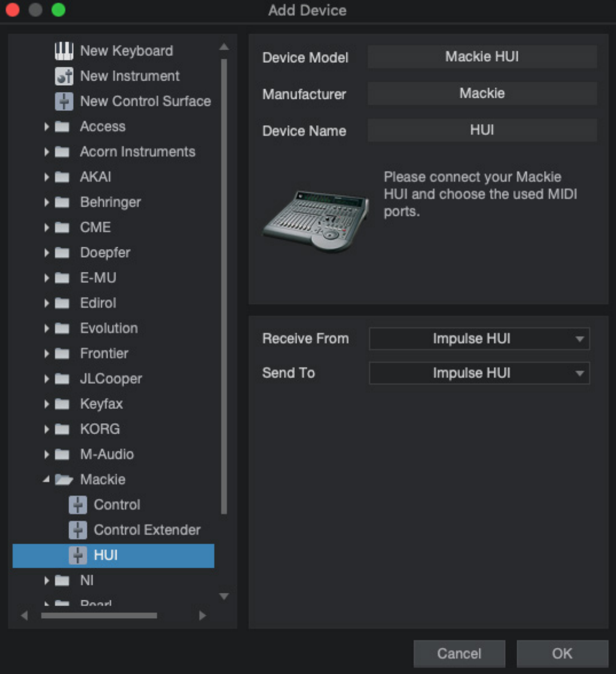Click the Keyfax folder icon
616x674 pixels.
(62, 404)
